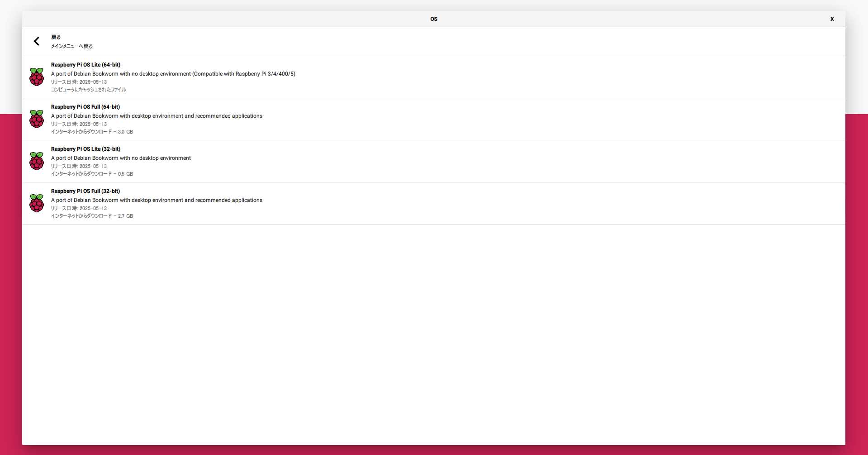Click the back arrow chevron icon
Image resolution: width=868 pixels, height=455 pixels.
(37, 41)
